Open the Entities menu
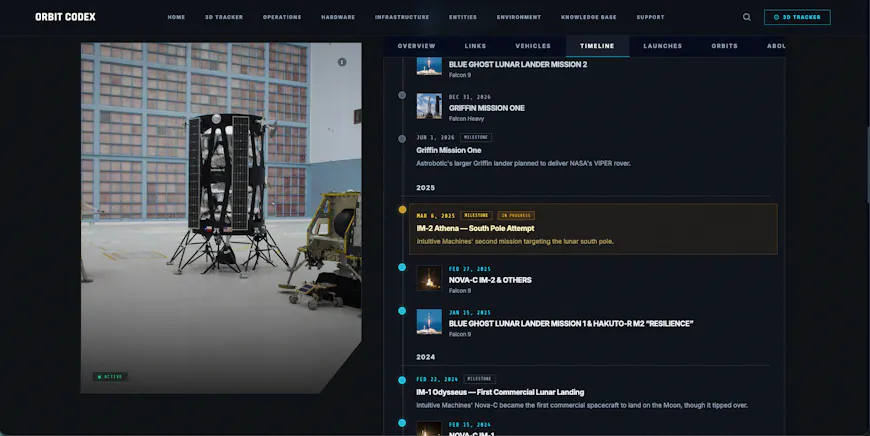Screen dimensions: 870x436 (x=463, y=17)
